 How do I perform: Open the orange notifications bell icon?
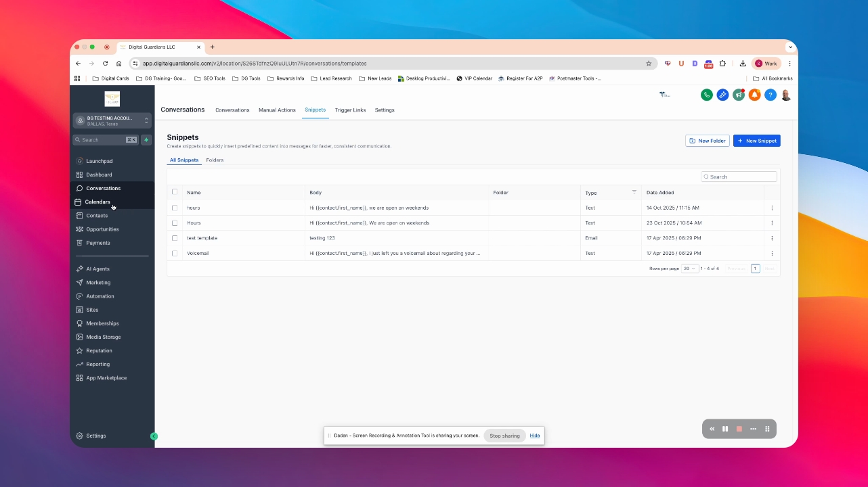pos(754,95)
